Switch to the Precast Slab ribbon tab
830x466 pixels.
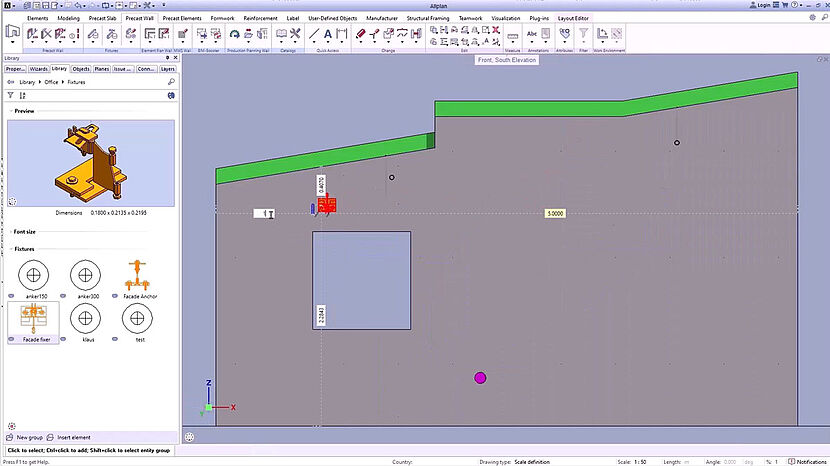(102, 18)
